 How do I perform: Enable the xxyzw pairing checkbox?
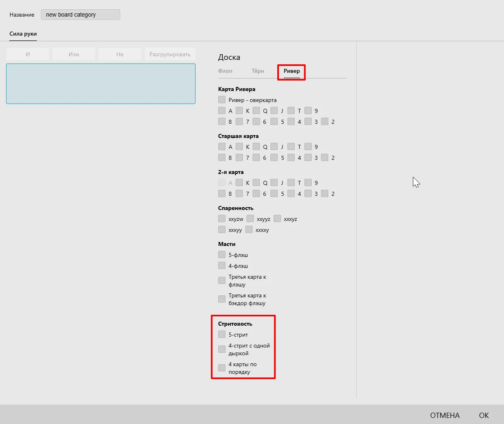(x=222, y=218)
